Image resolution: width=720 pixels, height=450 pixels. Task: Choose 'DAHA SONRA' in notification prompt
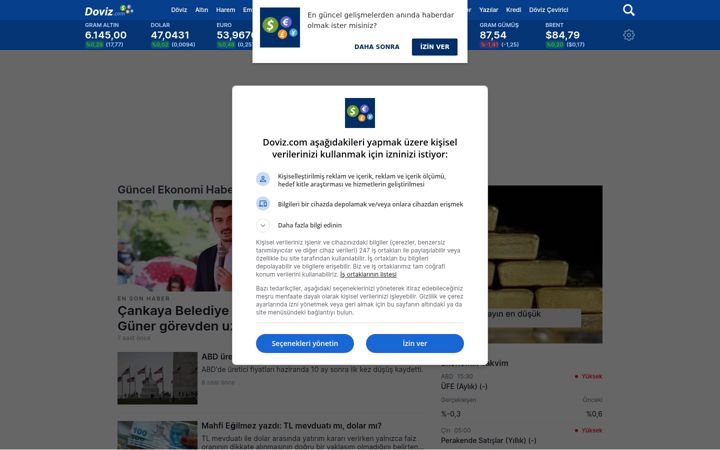(377, 47)
